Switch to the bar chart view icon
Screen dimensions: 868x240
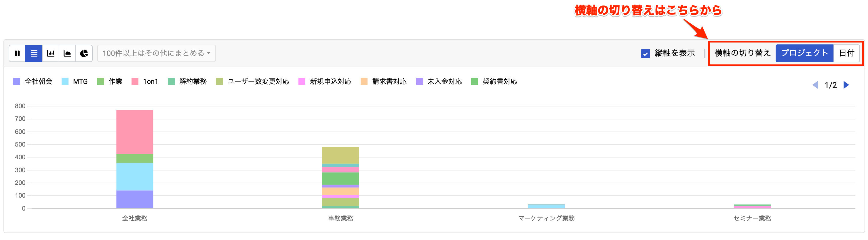tap(51, 53)
